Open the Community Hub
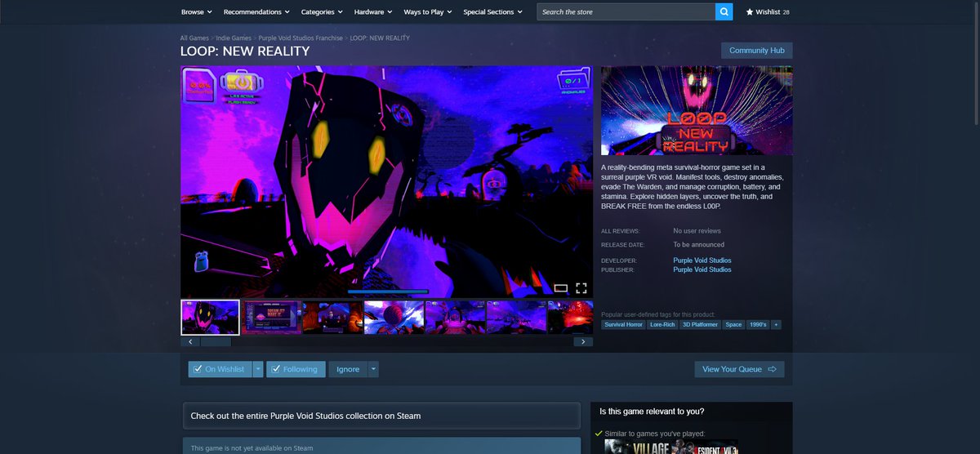This screenshot has height=454, width=980. pos(756,50)
